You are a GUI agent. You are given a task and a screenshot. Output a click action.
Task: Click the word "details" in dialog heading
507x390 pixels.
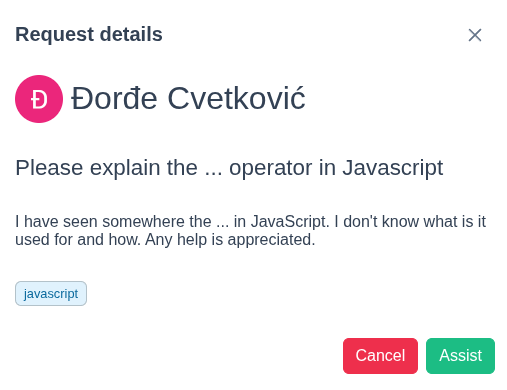click(x=131, y=34)
